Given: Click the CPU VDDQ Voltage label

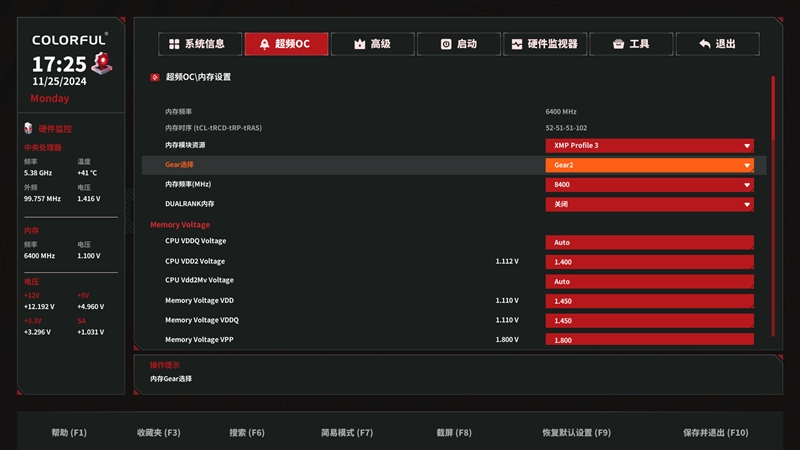Looking at the screenshot, I should click(x=195, y=241).
